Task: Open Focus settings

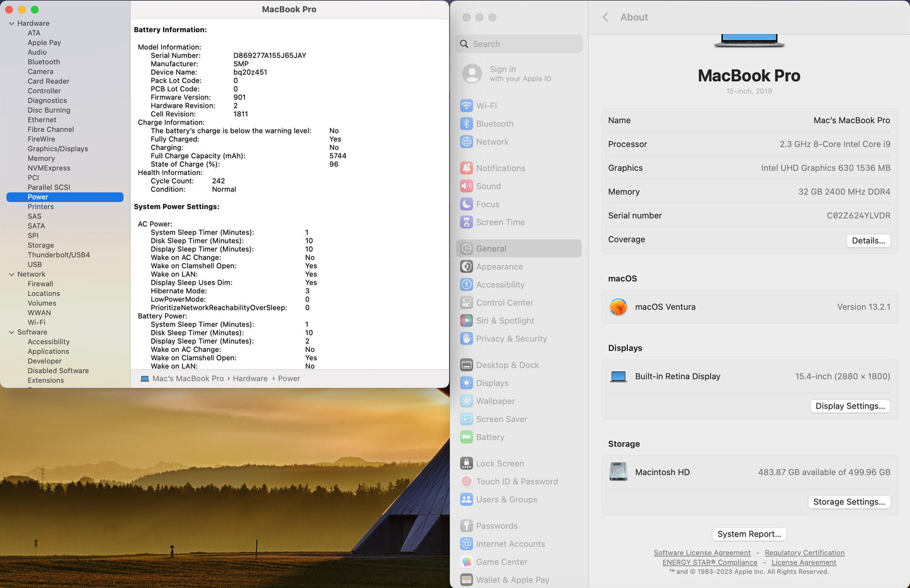Action: pos(487,204)
